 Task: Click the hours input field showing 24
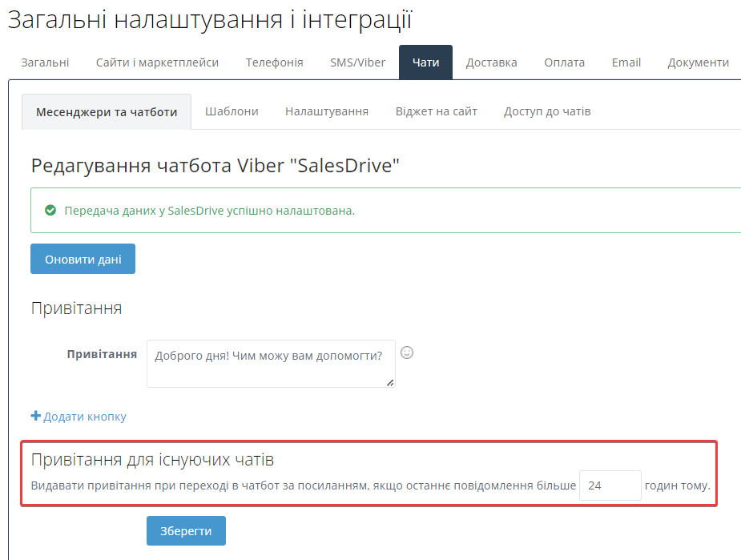610,485
